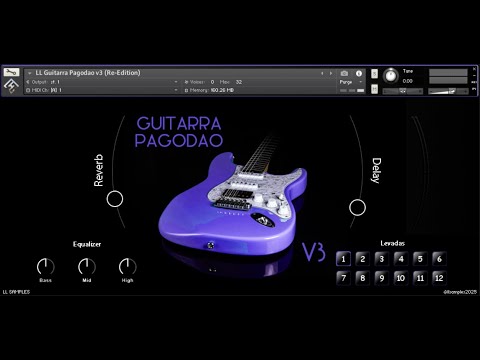The height and width of the screenshot is (360, 480).
Task: Click the 'GUITARRA PAGODAO' title text
Action: (x=179, y=132)
